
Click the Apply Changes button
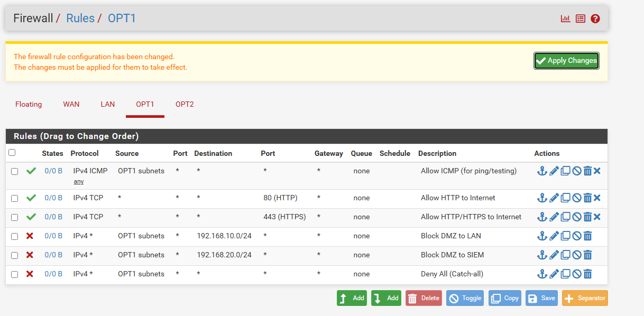[566, 61]
